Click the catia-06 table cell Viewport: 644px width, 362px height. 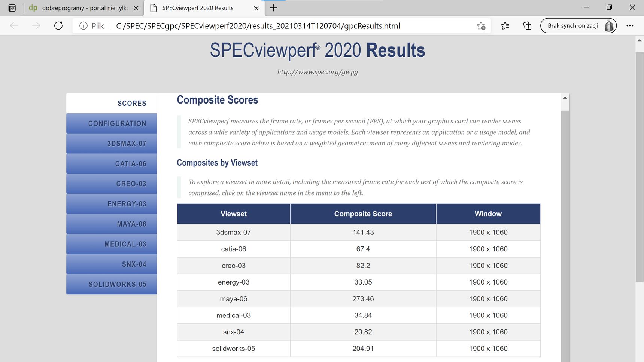[234, 249]
